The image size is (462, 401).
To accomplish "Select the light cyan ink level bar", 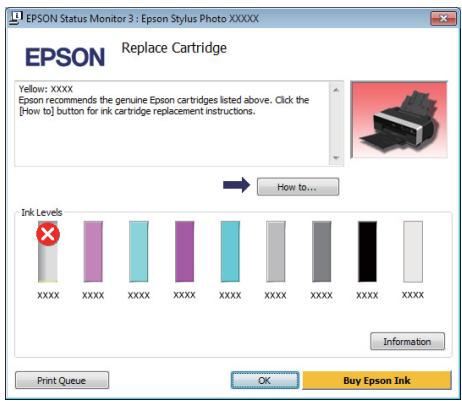I will (x=139, y=251).
